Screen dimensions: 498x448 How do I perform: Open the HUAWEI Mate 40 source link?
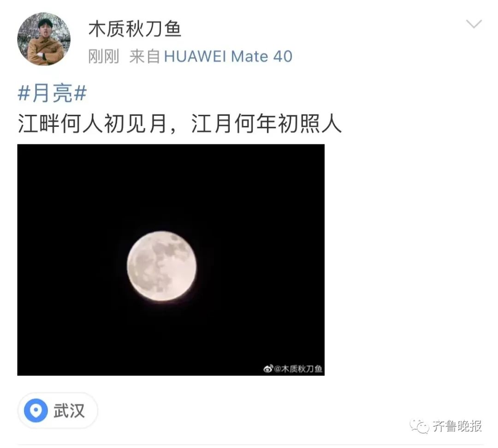click(x=228, y=57)
